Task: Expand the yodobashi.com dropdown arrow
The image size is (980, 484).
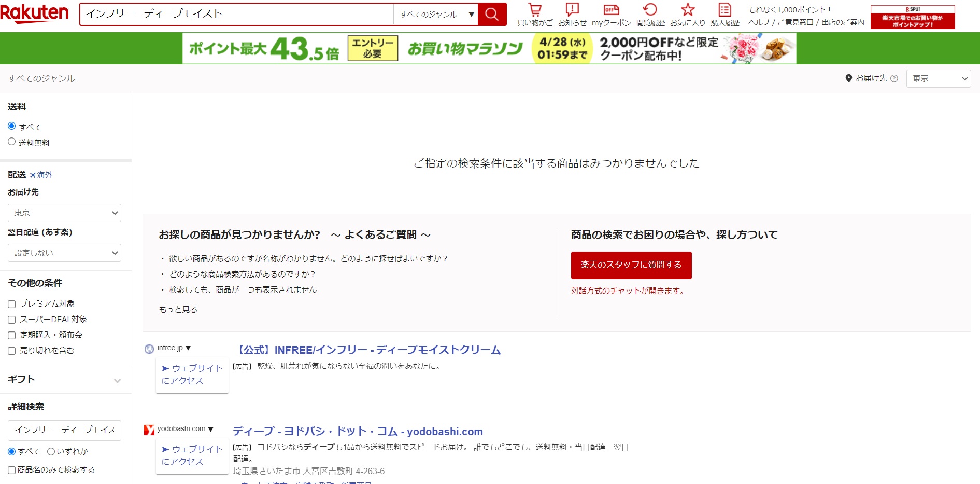Action: 210,429
